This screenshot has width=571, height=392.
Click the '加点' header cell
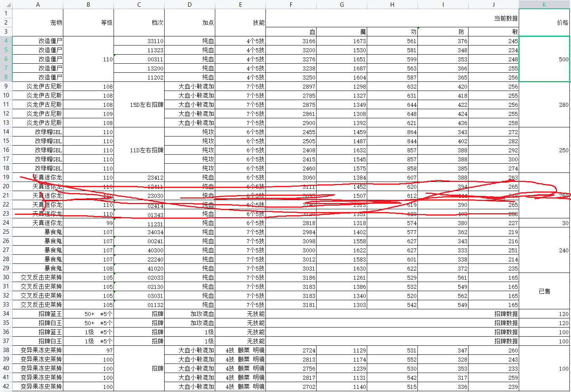(x=190, y=23)
